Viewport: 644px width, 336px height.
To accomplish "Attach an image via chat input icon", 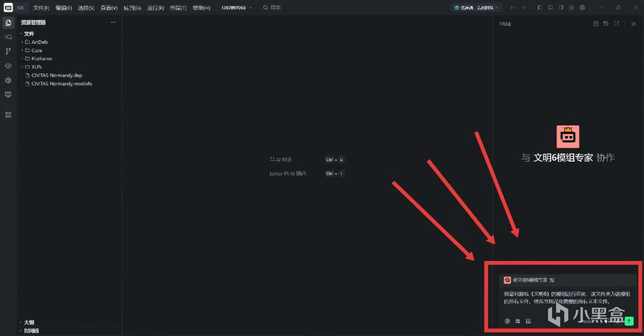I will 528,321.
